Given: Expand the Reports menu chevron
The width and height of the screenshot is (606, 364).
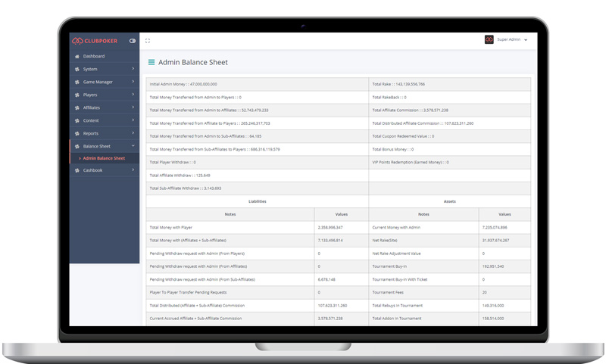Looking at the screenshot, I should [133, 133].
